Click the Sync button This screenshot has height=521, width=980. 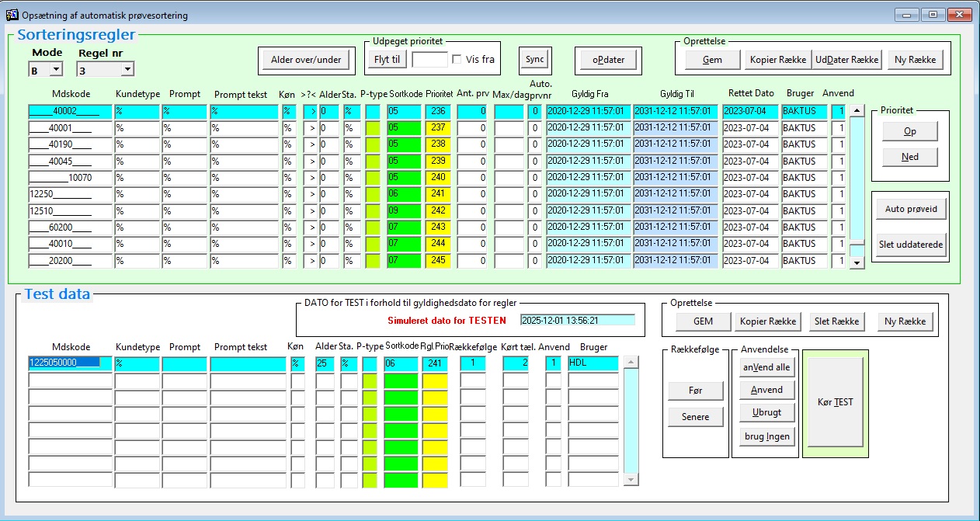(534, 59)
